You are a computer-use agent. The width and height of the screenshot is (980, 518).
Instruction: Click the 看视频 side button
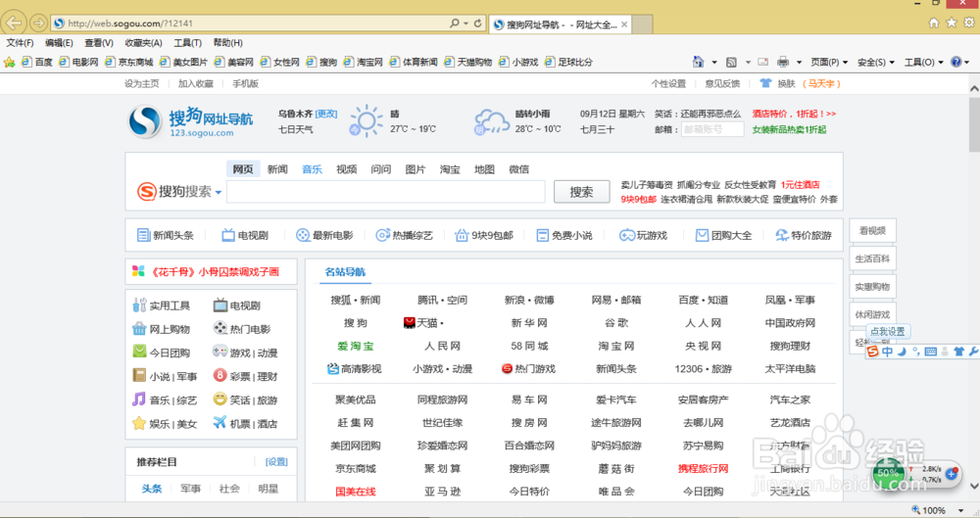click(x=872, y=230)
